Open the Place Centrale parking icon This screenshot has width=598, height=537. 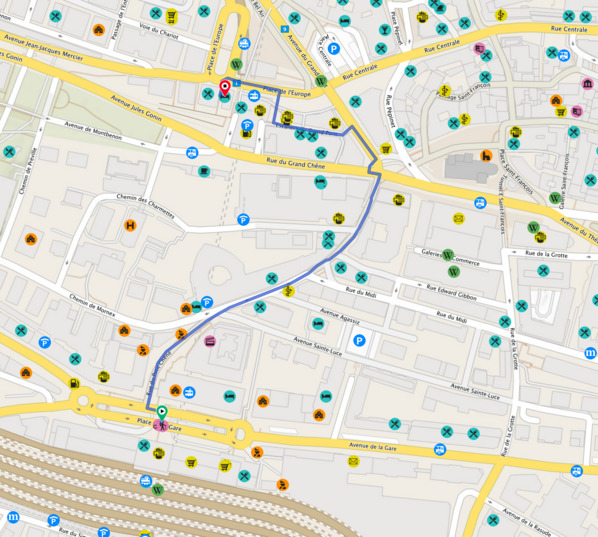click(334, 49)
